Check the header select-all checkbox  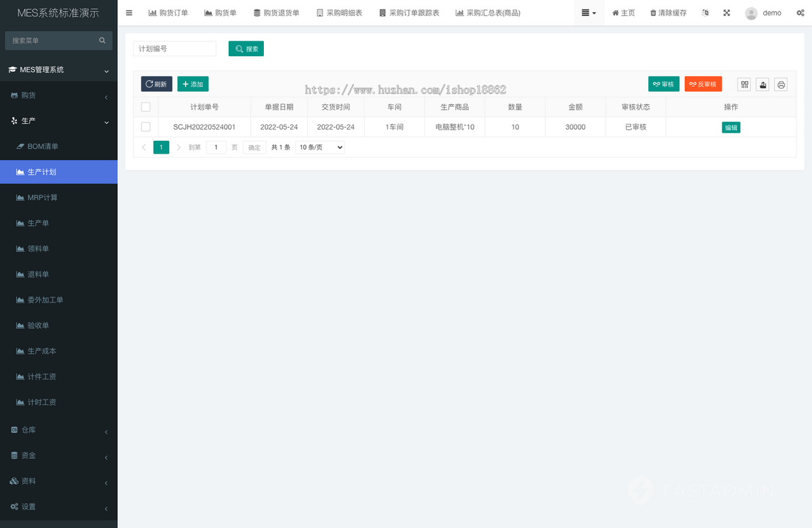pyautogui.click(x=145, y=106)
